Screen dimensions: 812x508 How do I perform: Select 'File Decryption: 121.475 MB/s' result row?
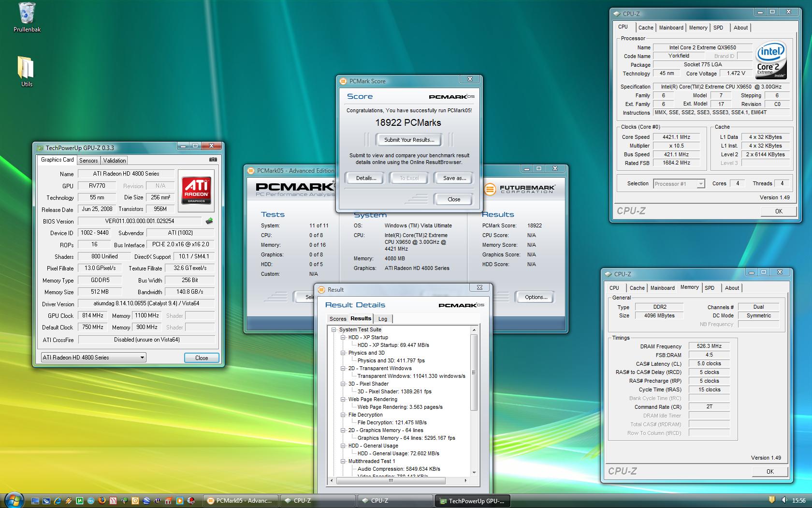coord(392,422)
